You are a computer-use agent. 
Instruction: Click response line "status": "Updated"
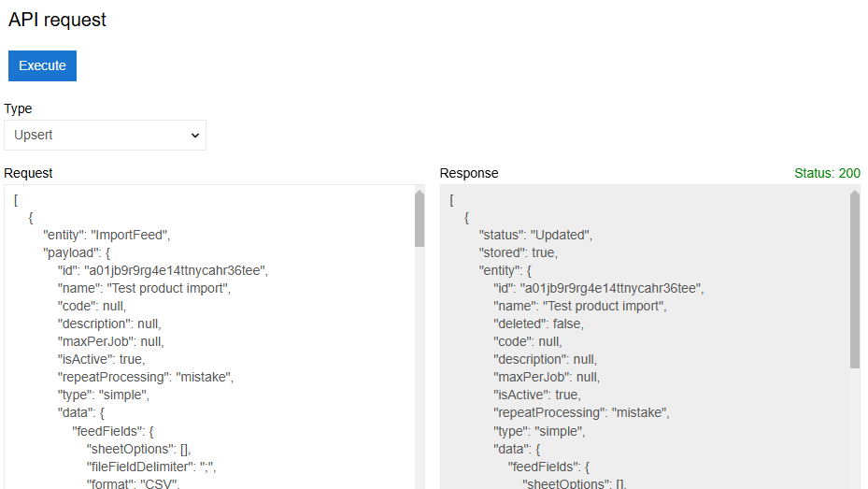click(x=535, y=235)
